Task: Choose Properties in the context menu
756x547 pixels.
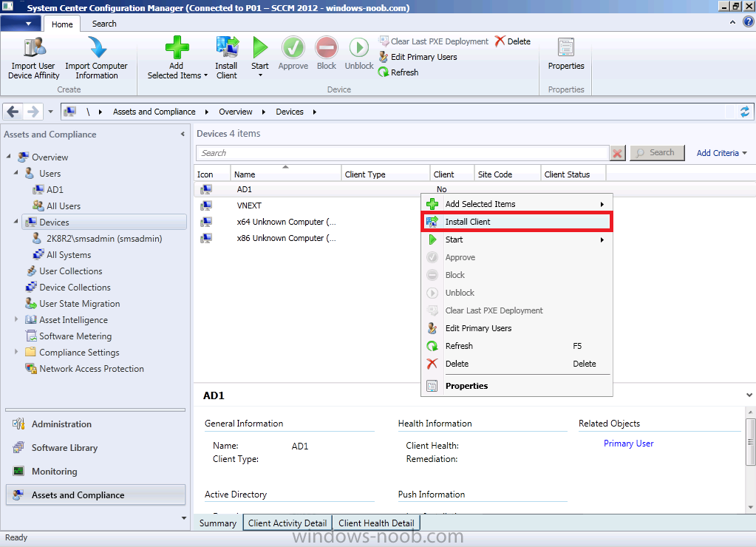Action: [517, 386]
